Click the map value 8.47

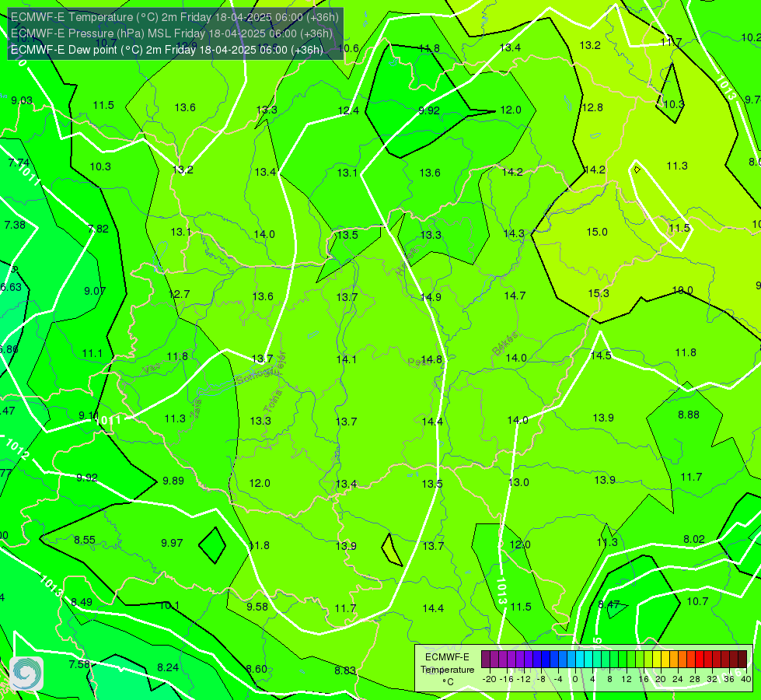pos(609,604)
